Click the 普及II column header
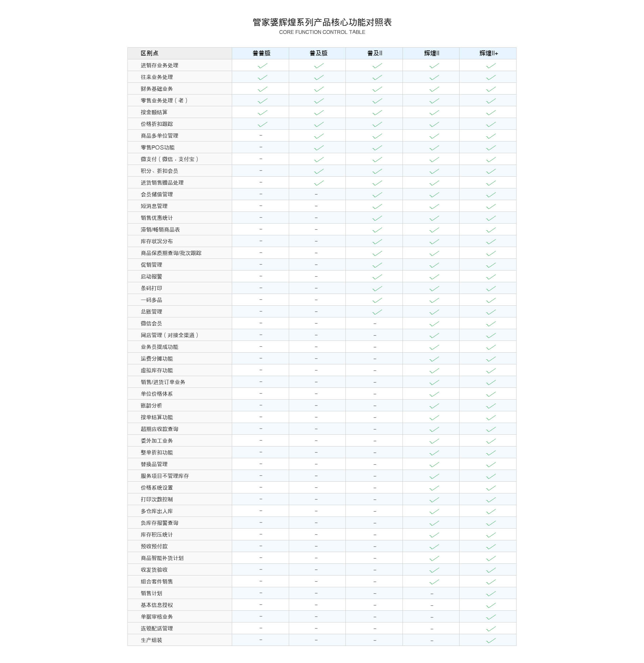 click(x=375, y=53)
